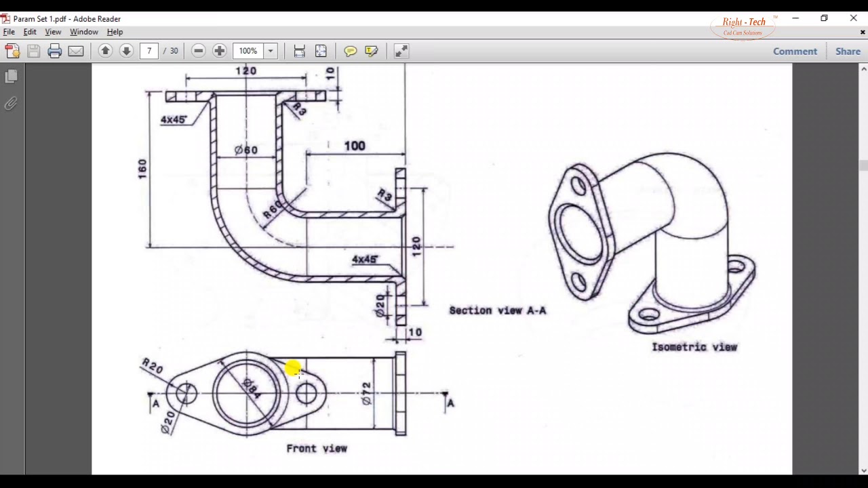Click the 'R60' radius label
The width and height of the screenshot is (868, 488).
[x=272, y=211]
